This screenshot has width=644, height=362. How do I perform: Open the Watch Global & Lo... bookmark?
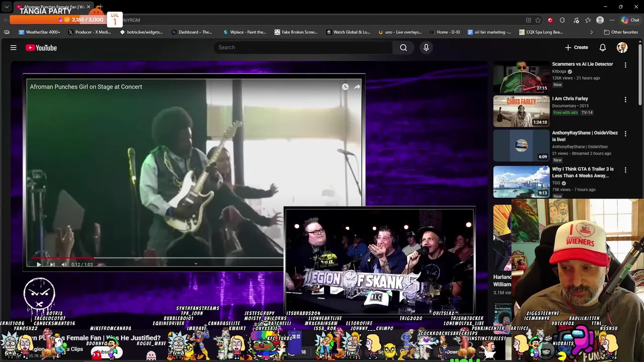348,32
